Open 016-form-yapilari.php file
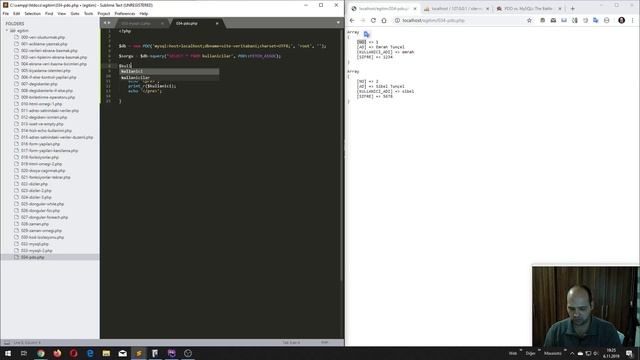640x360 pixels. click(x=40, y=144)
